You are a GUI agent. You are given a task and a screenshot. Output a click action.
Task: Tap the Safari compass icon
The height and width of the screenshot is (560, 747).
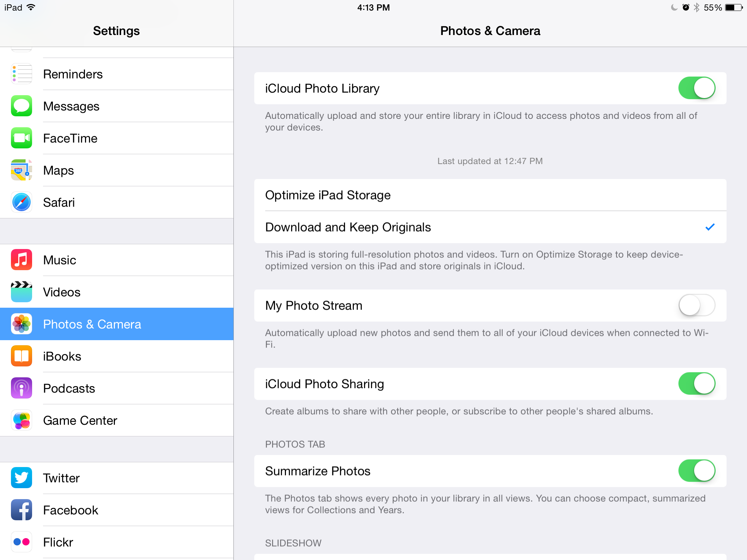click(22, 202)
